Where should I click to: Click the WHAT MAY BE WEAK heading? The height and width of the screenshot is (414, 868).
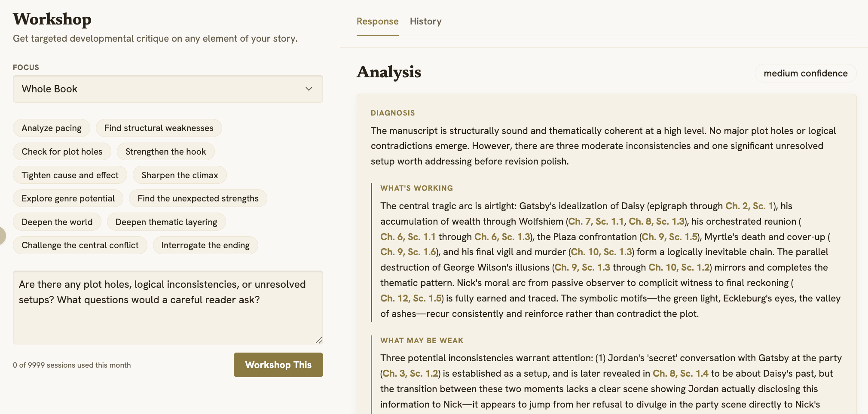click(422, 341)
